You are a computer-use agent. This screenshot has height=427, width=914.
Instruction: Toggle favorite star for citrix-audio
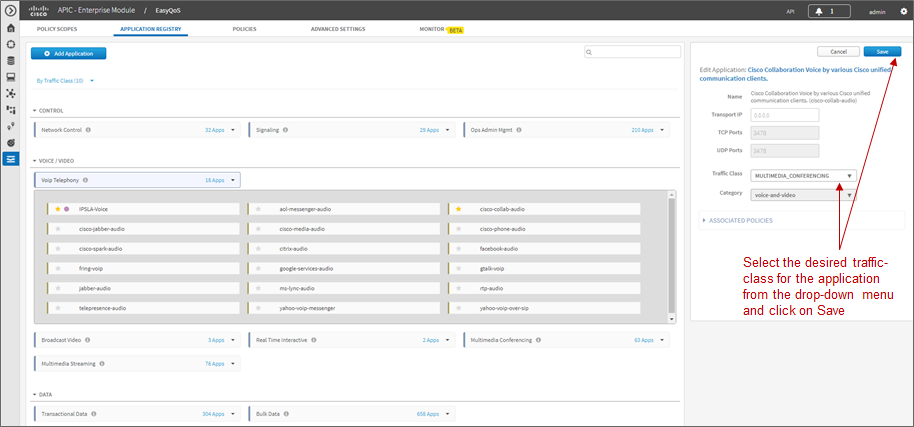[258, 249]
